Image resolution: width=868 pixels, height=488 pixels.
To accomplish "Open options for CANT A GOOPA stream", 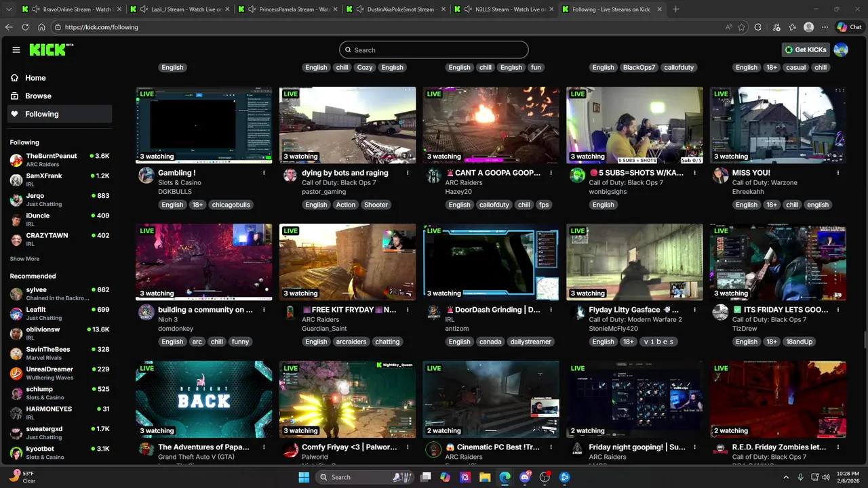I will [x=551, y=173].
